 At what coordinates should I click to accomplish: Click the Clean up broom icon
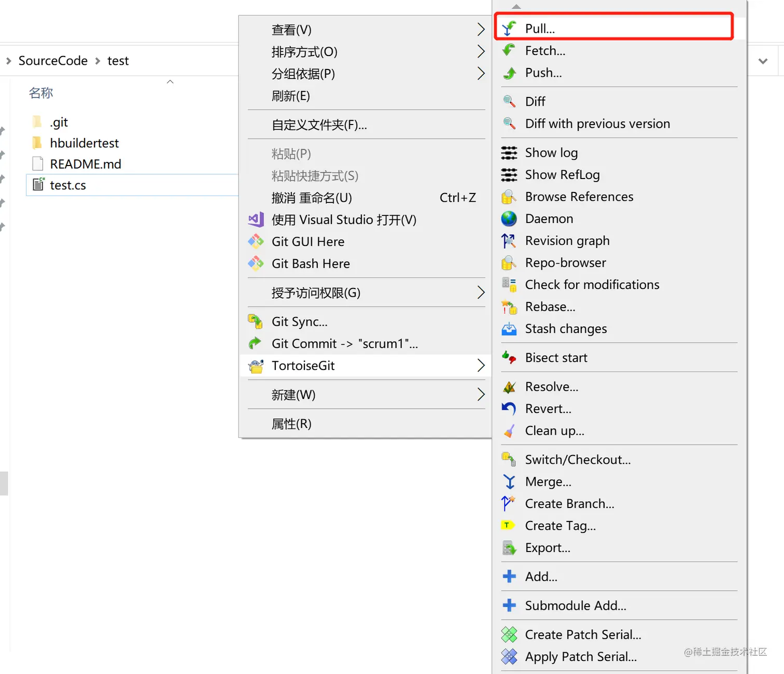pos(509,431)
